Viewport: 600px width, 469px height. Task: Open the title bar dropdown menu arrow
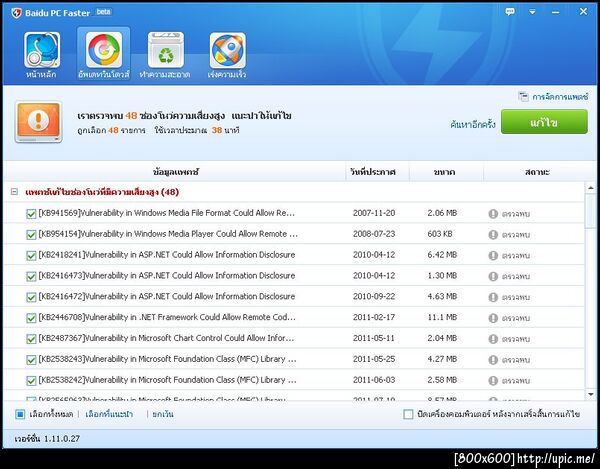click(532, 12)
